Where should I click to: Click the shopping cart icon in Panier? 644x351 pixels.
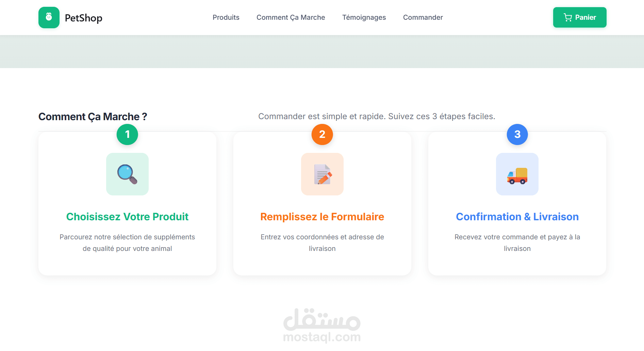[x=567, y=17]
